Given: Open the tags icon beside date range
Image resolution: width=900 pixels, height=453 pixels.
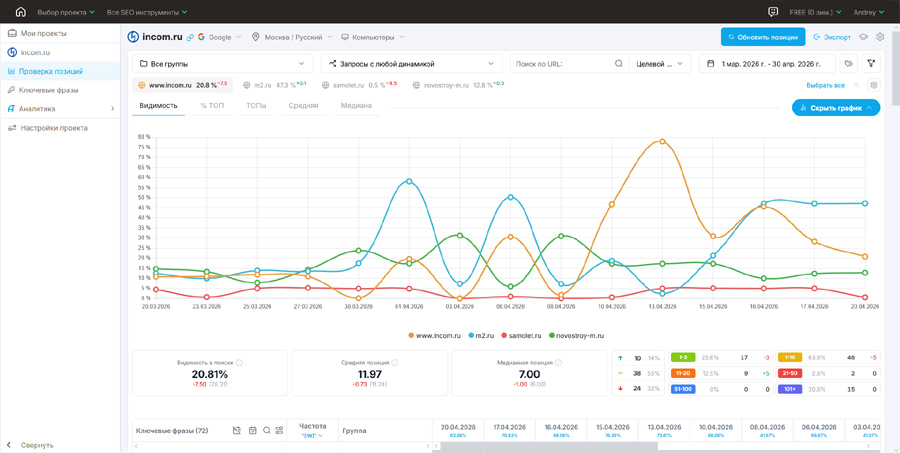Looking at the screenshot, I should click(848, 64).
